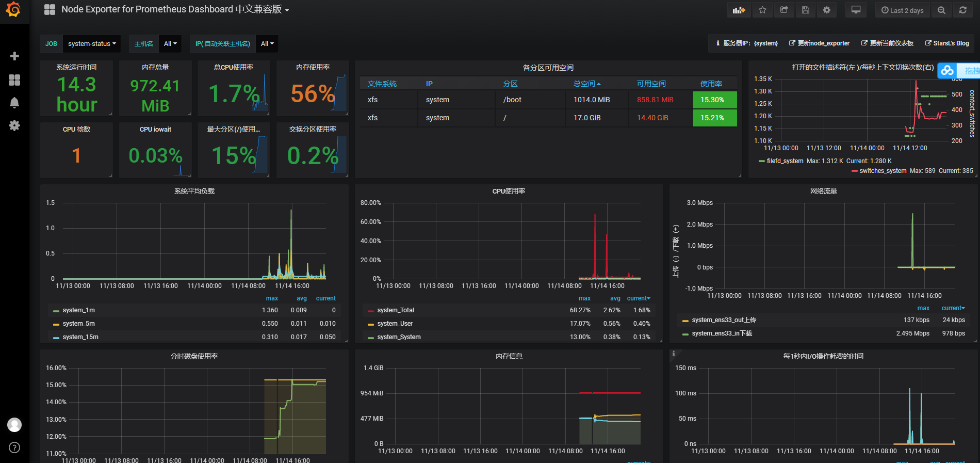Sort CPU legend by current column
The height and width of the screenshot is (463, 980).
(x=639, y=298)
